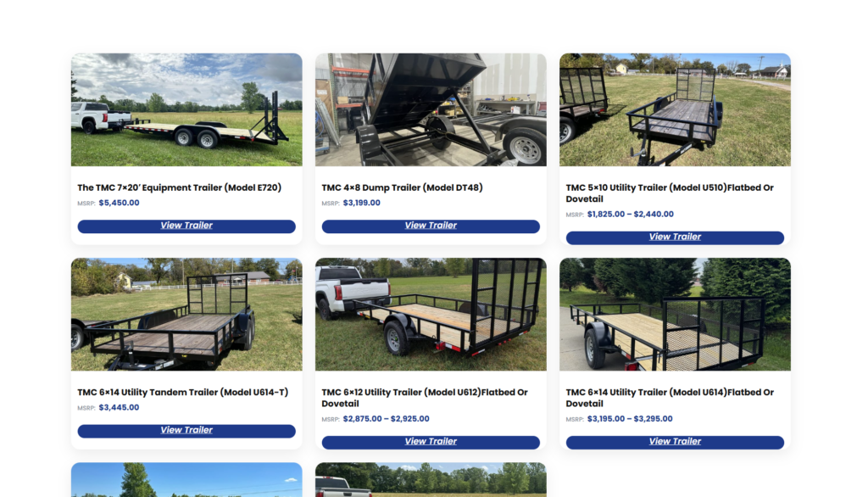The image size is (868, 497).
Task: Open the TMC 7×20′ Equipment Trailer title
Action: 180,187
